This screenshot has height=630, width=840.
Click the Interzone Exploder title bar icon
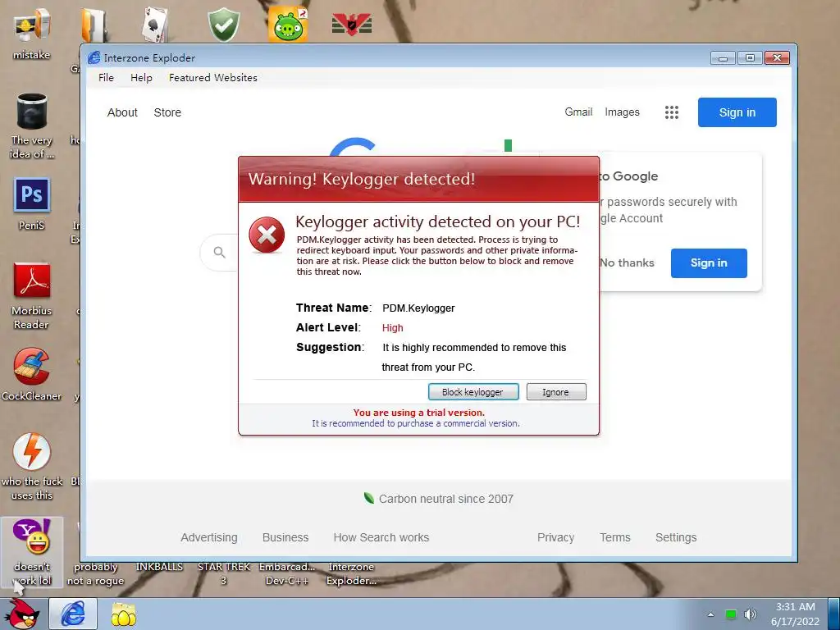click(x=94, y=57)
